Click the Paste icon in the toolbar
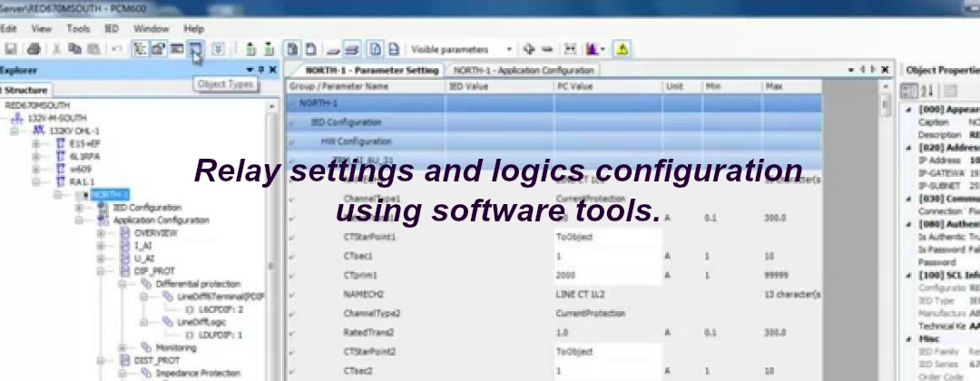This screenshot has width=980, height=381. tap(93, 49)
